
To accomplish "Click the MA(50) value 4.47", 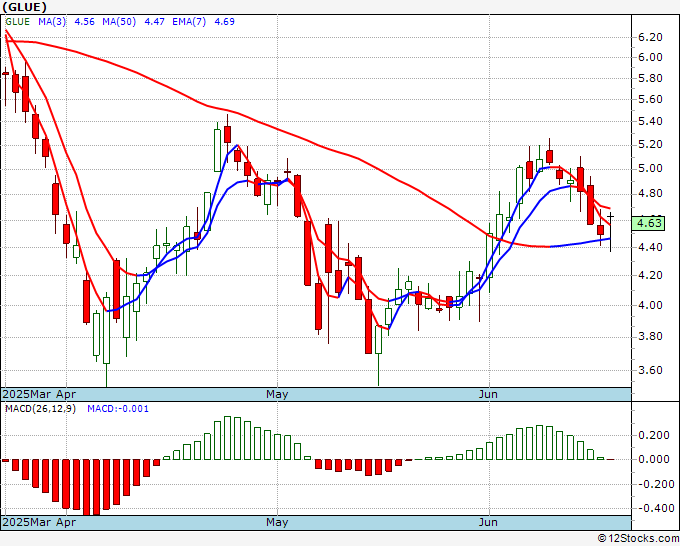I will tap(154, 22).
